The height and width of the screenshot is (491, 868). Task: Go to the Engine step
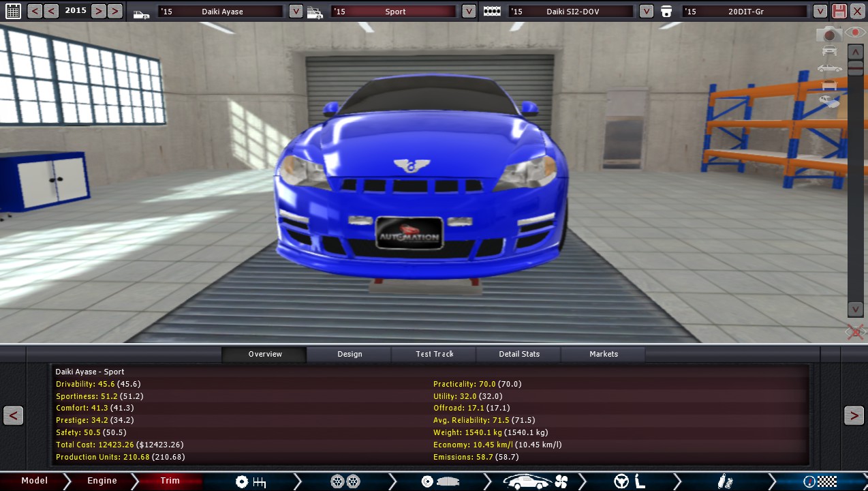pos(102,481)
